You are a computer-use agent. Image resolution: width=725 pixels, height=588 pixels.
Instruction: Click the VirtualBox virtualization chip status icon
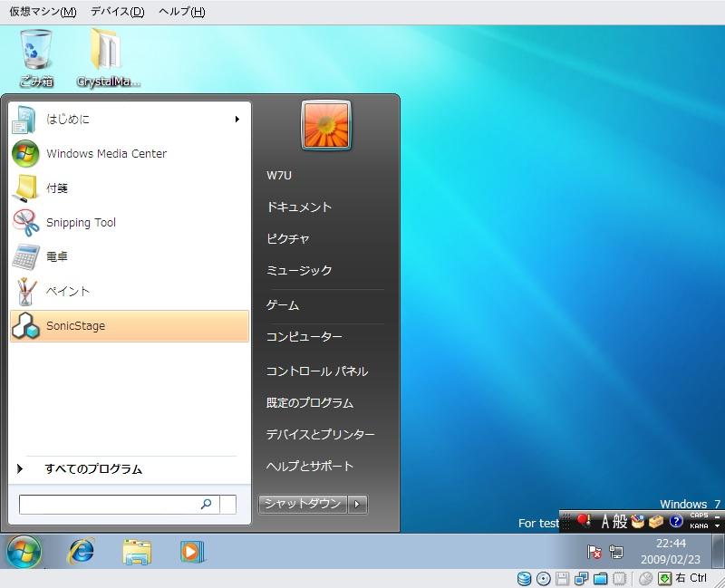pyautogui.click(x=620, y=578)
